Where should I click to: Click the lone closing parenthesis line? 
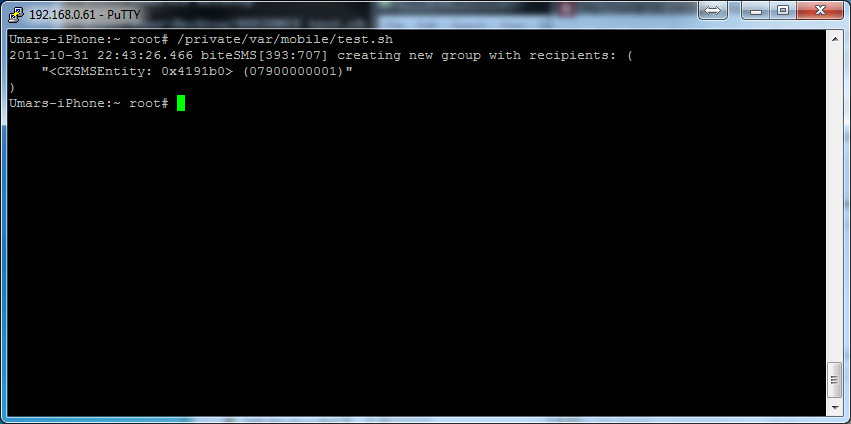pos(12,87)
